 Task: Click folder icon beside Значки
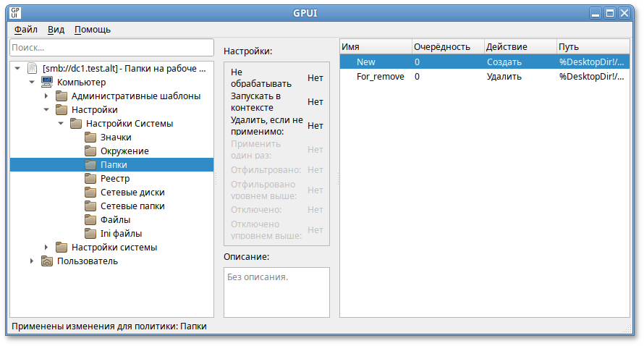(90, 138)
